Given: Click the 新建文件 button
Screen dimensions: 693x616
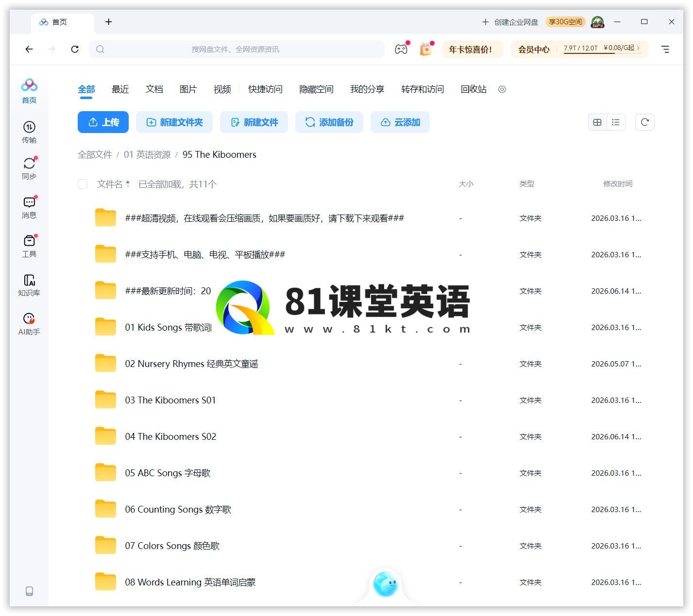Looking at the screenshot, I should [x=254, y=122].
